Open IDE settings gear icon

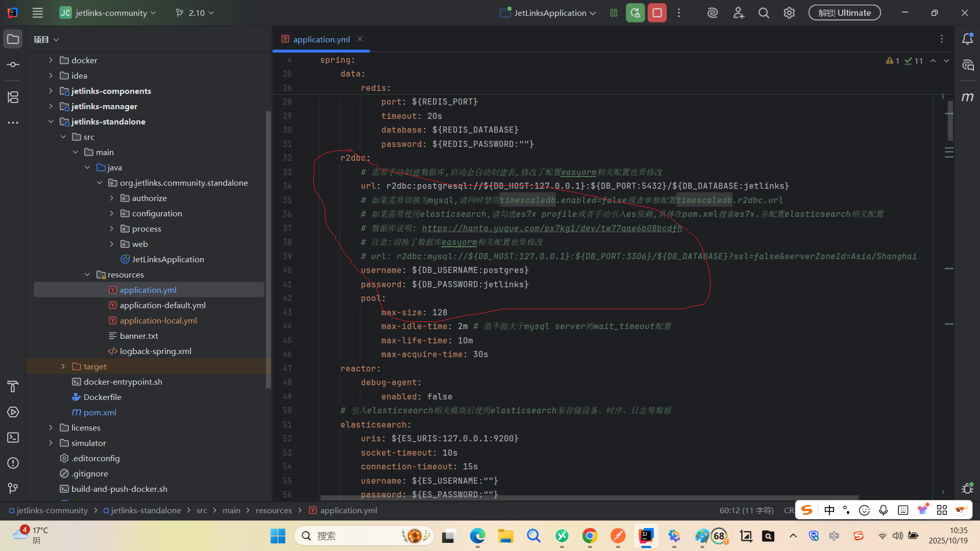[789, 13]
